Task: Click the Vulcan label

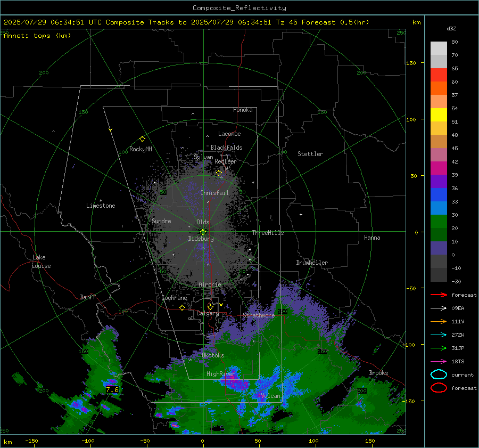Action: (270, 396)
